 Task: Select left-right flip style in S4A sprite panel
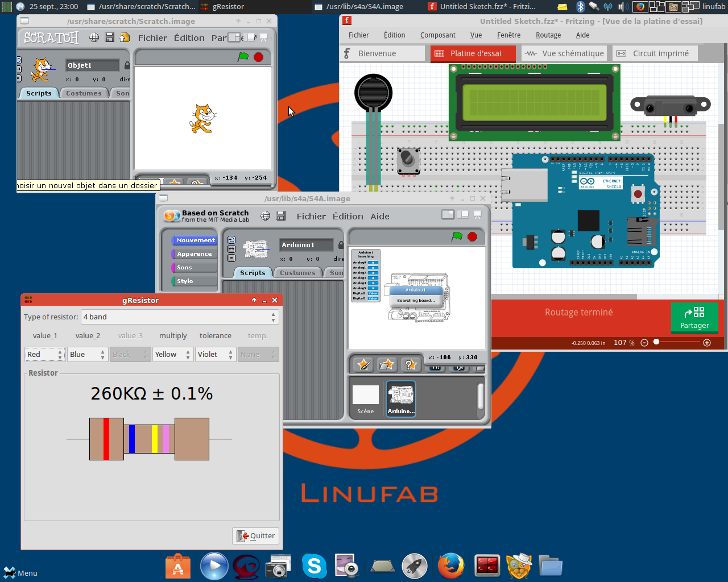(x=231, y=249)
